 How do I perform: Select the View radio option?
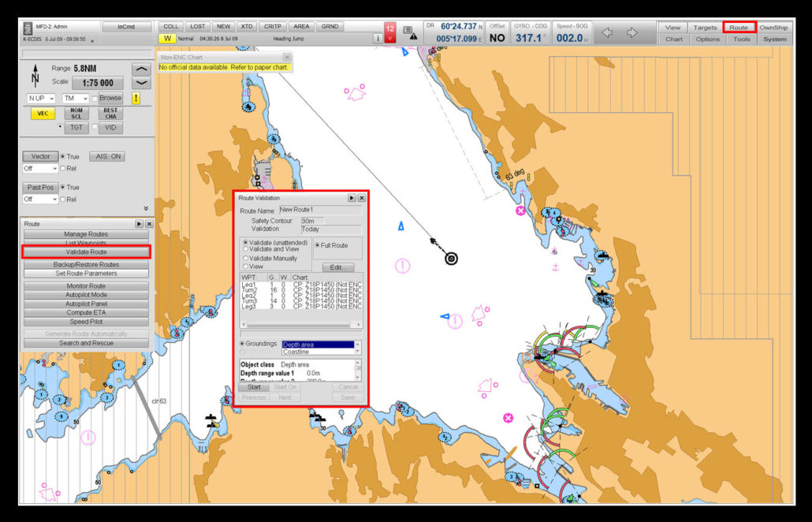[x=245, y=267]
